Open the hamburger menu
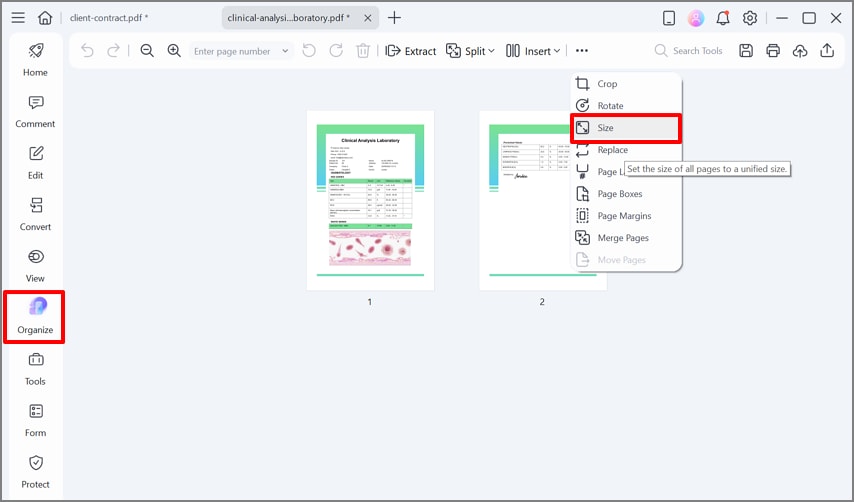 click(18, 17)
